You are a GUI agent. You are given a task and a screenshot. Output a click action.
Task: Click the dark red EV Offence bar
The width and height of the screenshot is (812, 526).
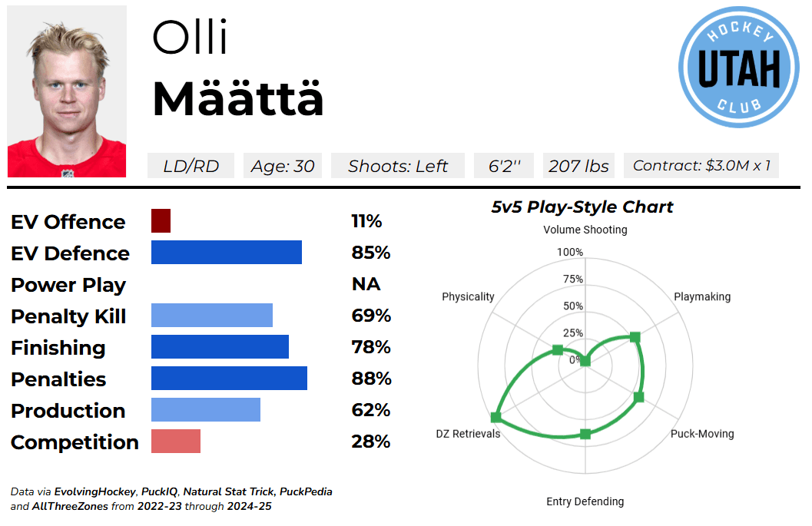161,221
